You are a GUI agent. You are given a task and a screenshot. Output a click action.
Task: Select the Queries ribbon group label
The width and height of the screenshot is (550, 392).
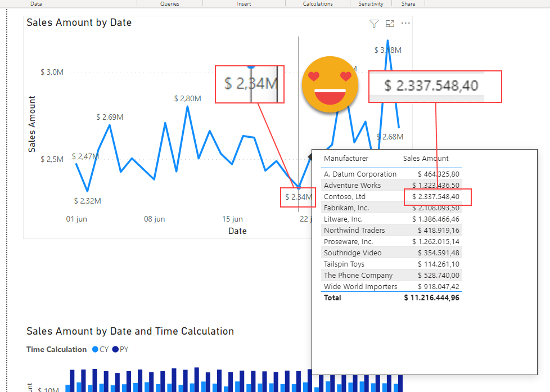pyautogui.click(x=169, y=4)
